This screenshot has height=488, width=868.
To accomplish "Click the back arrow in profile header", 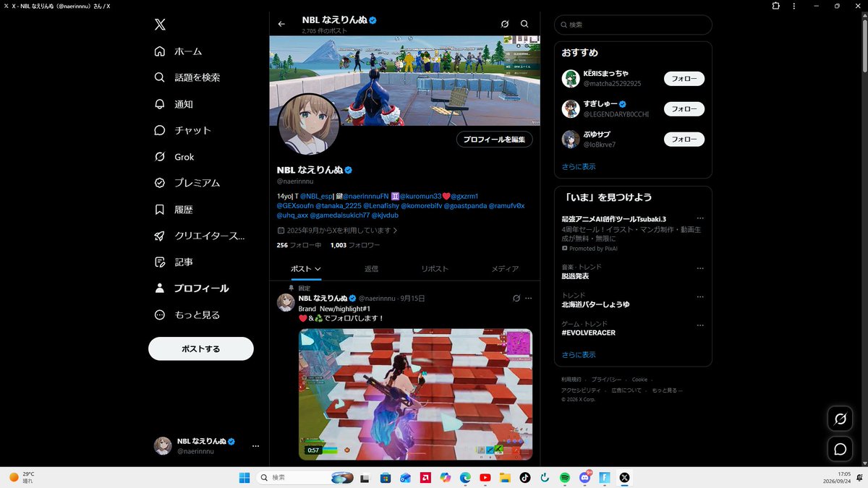I will (x=281, y=24).
